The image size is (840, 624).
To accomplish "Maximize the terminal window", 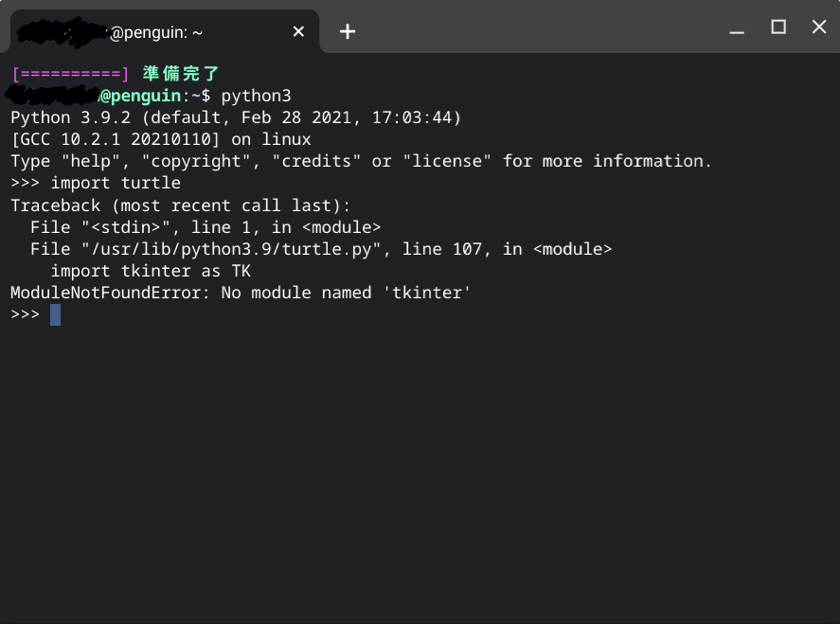I will pos(777,27).
